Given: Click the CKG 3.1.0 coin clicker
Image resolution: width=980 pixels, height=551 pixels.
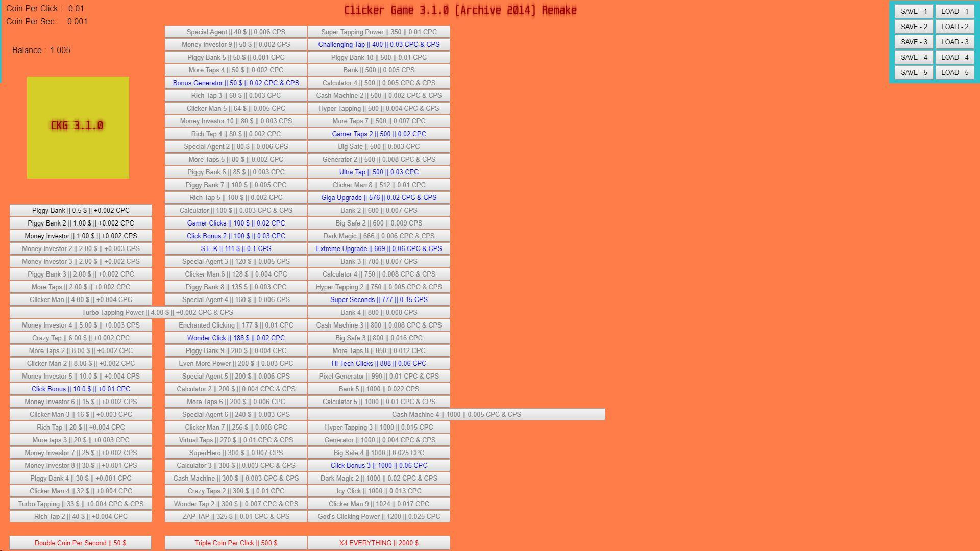Looking at the screenshot, I should pos(78,128).
